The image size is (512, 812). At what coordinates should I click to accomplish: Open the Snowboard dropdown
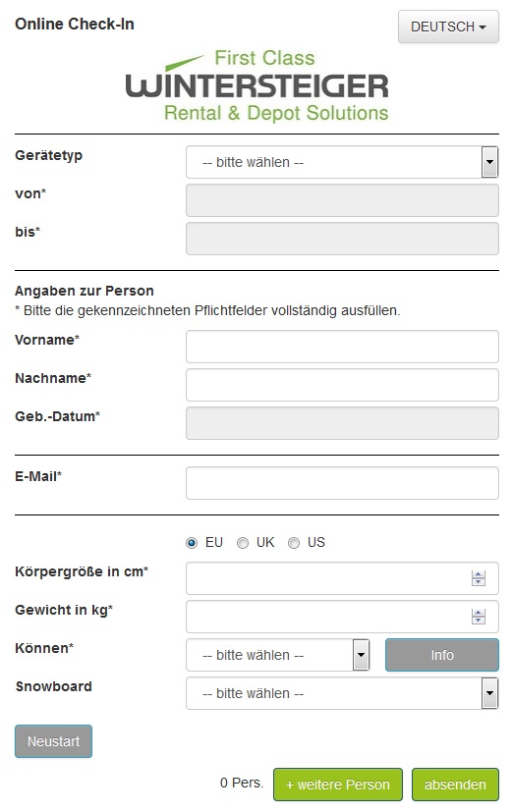pyautogui.click(x=342, y=693)
